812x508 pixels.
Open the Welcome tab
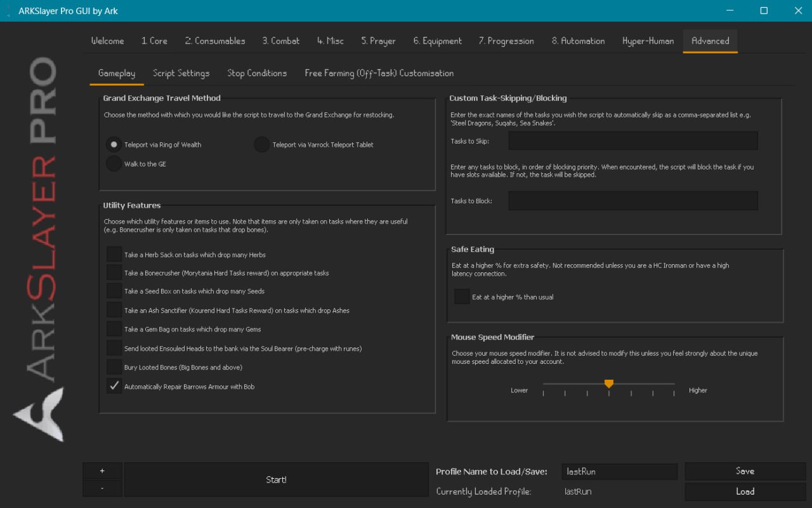[108, 41]
